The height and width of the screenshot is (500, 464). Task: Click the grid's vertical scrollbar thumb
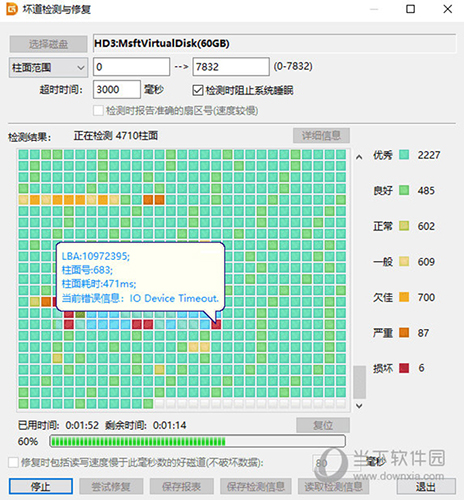click(x=359, y=382)
